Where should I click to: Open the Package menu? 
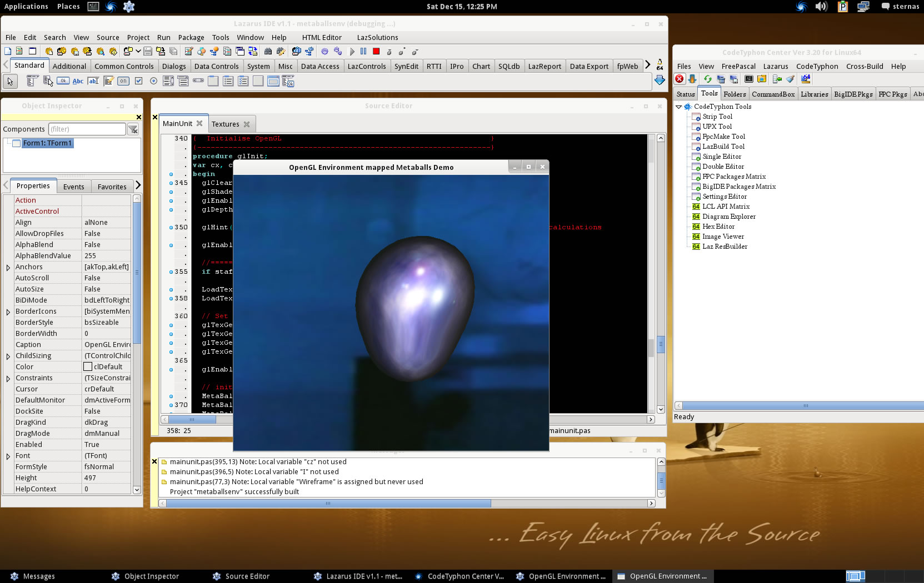point(191,37)
